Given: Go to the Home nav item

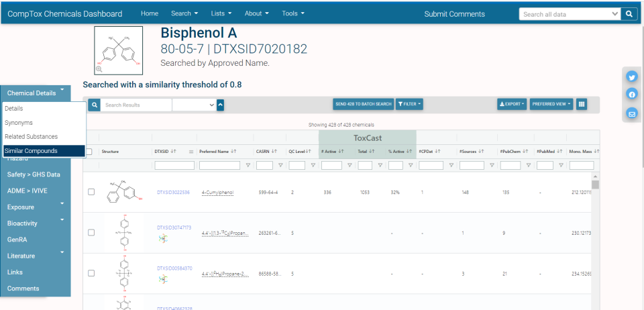Looking at the screenshot, I should [150, 13].
